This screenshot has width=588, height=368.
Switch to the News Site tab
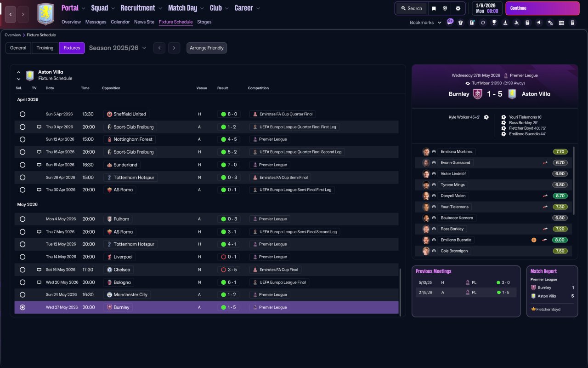coord(144,22)
